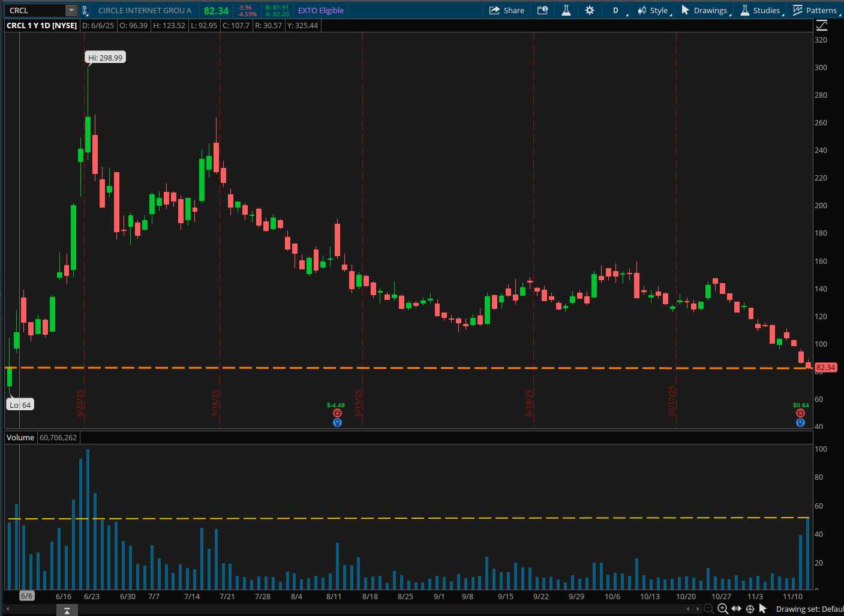Click the 11/10 date on time axis

792,596
